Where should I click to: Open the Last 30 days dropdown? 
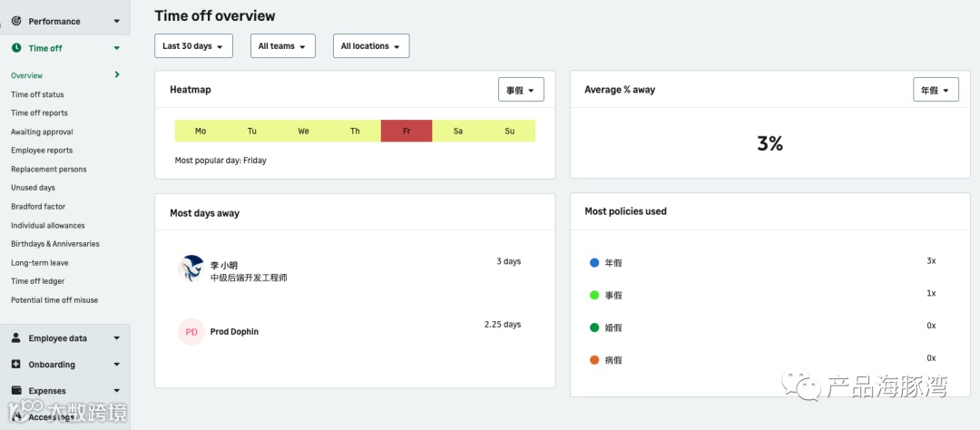click(193, 46)
